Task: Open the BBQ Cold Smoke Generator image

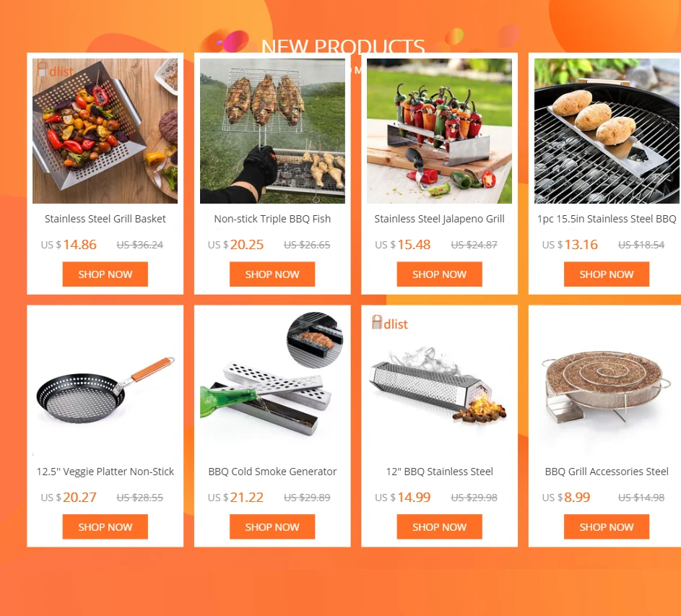Action: tap(272, 383)
